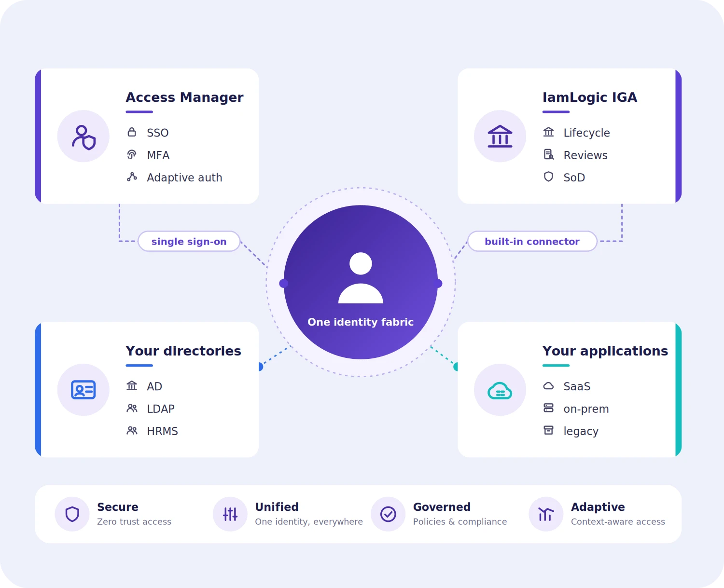Click the AD directory text
The height and width of the screenshot is (588, 724).
click(154, 386)
